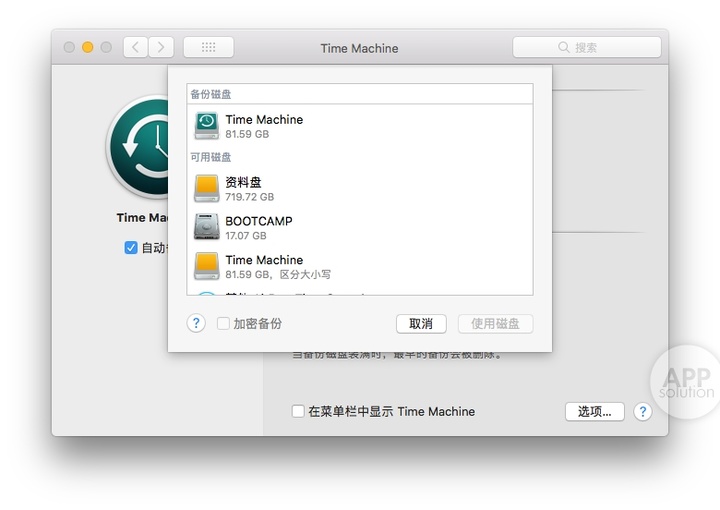Click the 备份磁盘 section header

[211, 95]
